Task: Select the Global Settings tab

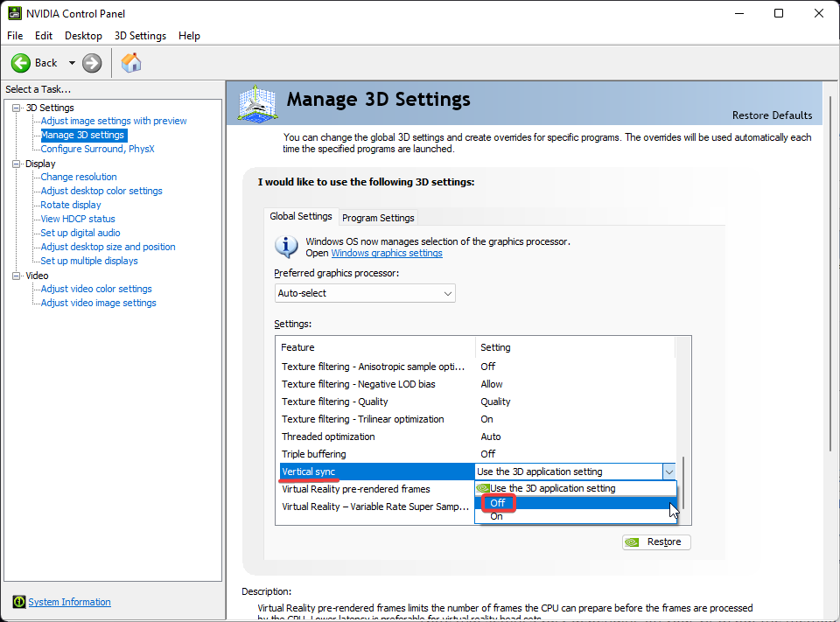Action: (300, 216)
